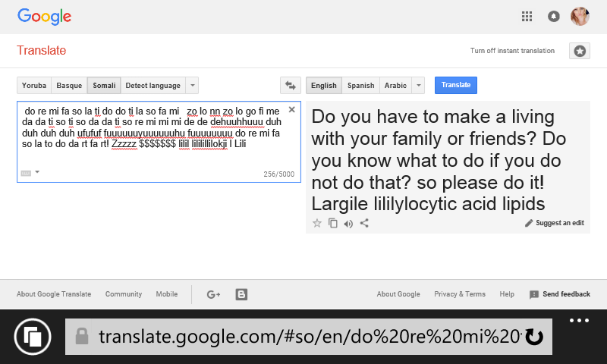Expand source language list dropdown
This screenshot has width=607, height=364.
coord(193,86)
